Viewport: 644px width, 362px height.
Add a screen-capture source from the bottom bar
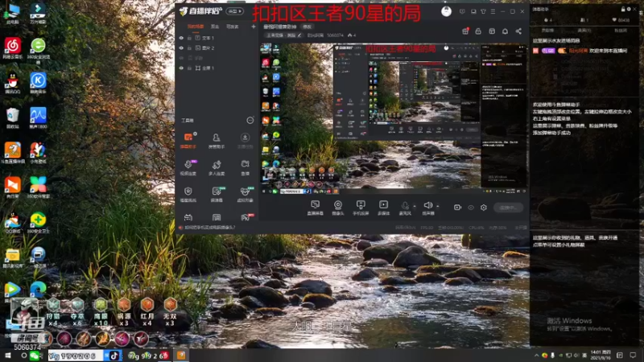(315, 208)
